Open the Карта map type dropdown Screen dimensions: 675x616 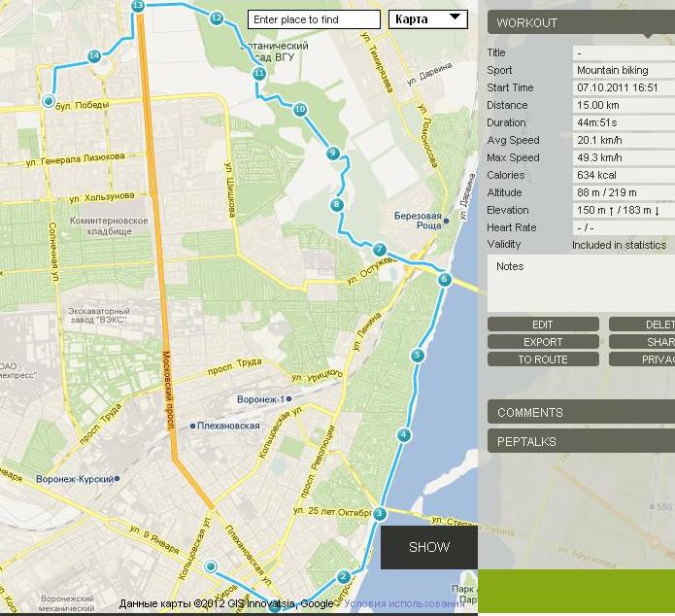(427, 19)
